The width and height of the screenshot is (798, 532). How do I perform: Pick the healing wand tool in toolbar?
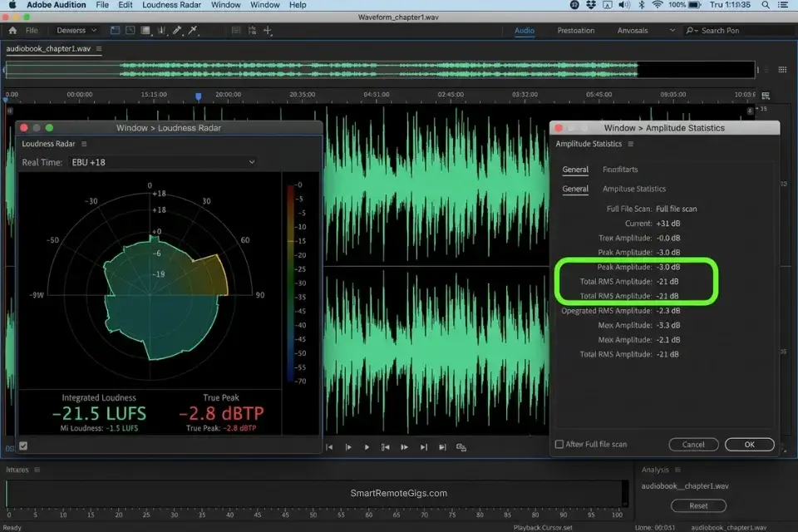[x=193, y=31]
